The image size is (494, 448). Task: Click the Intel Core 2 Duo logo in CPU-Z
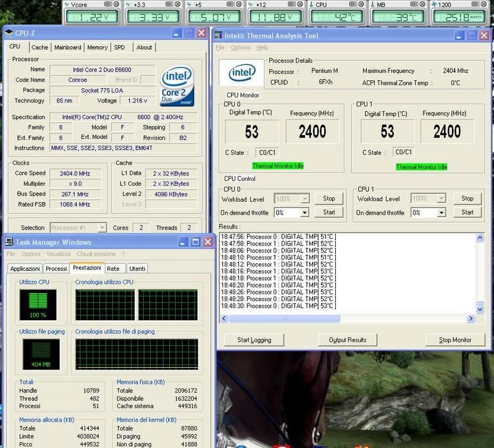pyautogui.click(x=177, y=85)
